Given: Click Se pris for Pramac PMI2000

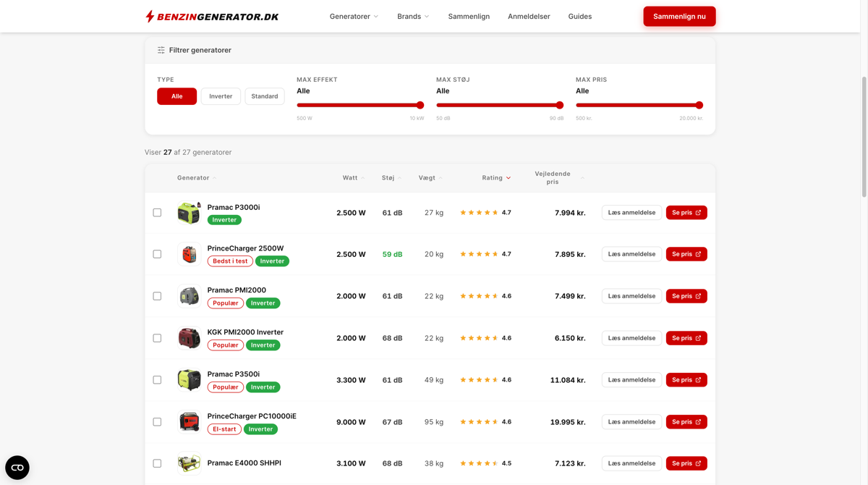Looking at the screenshot, I should click(686, 296).
